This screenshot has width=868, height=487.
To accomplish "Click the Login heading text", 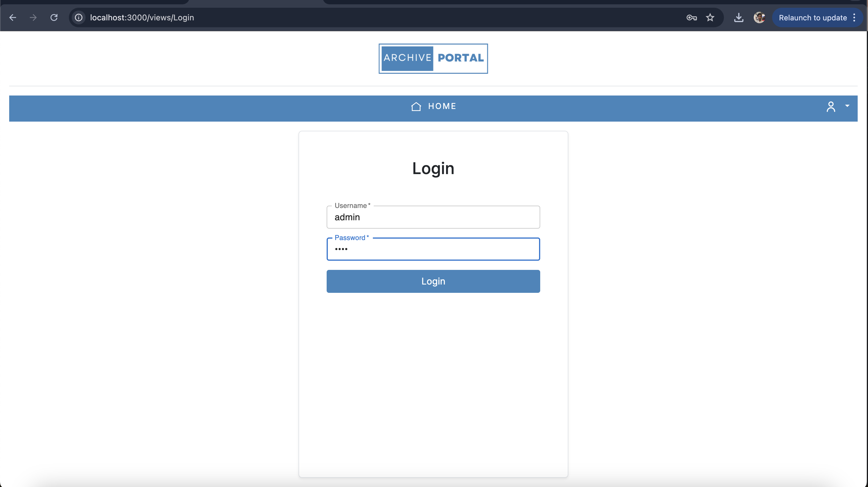I will (433, 168).
